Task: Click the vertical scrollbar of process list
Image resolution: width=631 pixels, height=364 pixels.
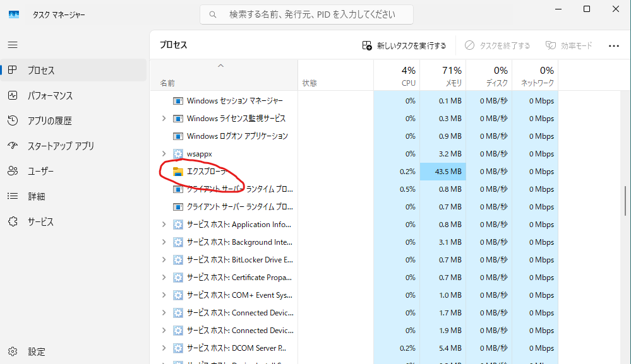Action: pos(625,202)
